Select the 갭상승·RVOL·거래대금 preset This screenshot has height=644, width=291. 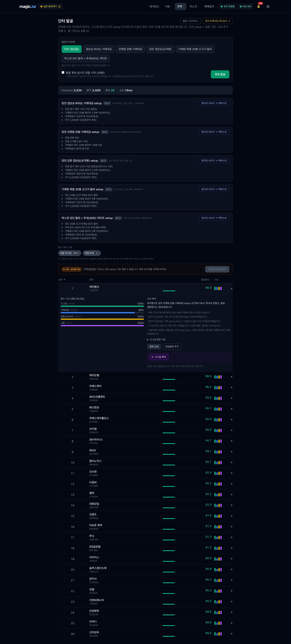coord(99,49)
